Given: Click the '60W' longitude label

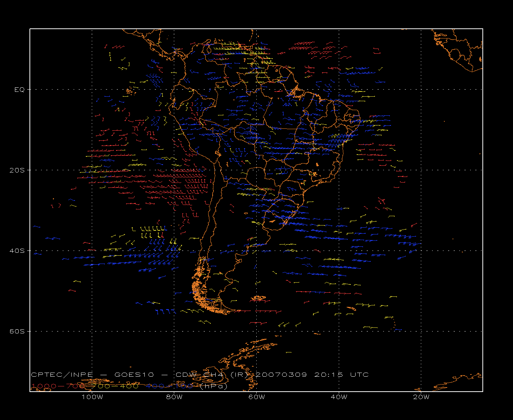Looking at the screenshot, I should tap(257, 397).
